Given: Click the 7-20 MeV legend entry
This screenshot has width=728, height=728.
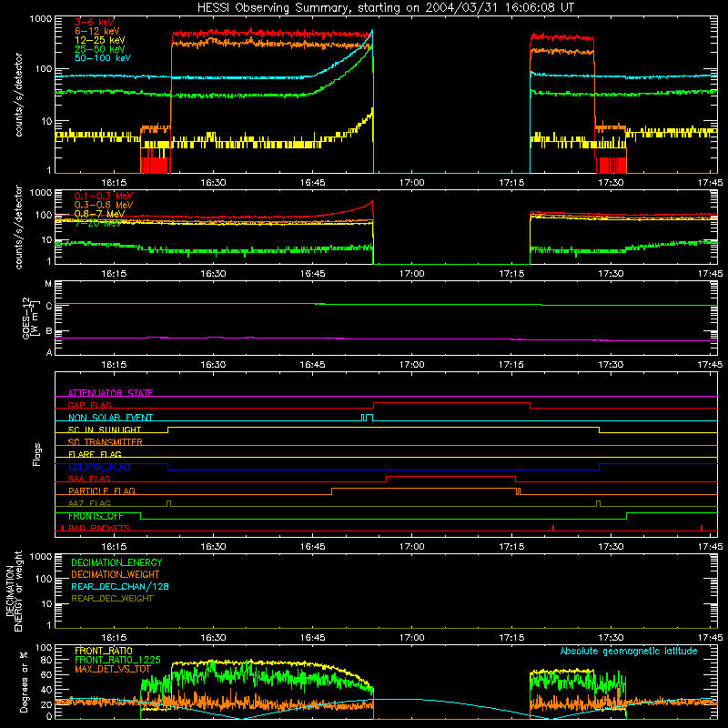Looking at the screenshot, I should click(98, 223).
